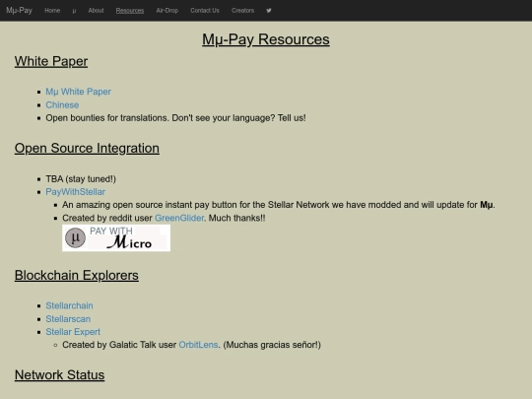Open the Chinese white paper link
Screen dimensions: 532x399
[x=62, y=104]
